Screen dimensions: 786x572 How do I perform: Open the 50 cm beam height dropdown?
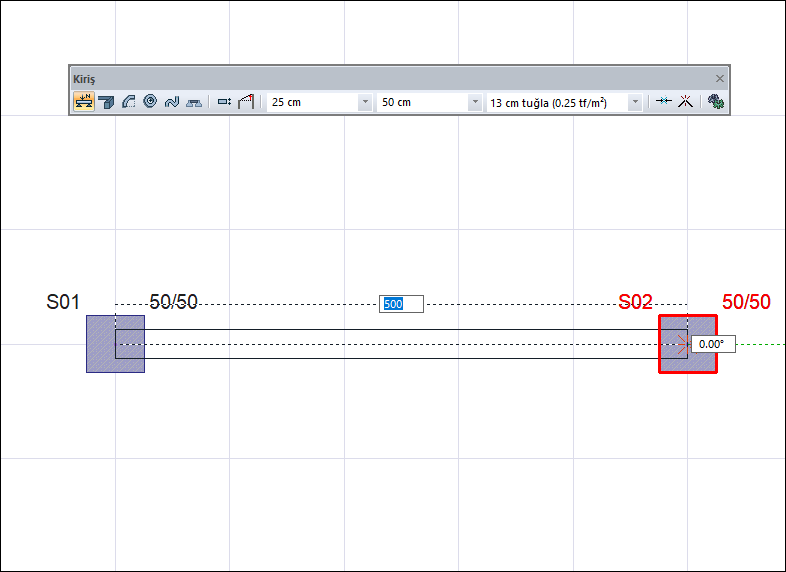tap(475, 102)
